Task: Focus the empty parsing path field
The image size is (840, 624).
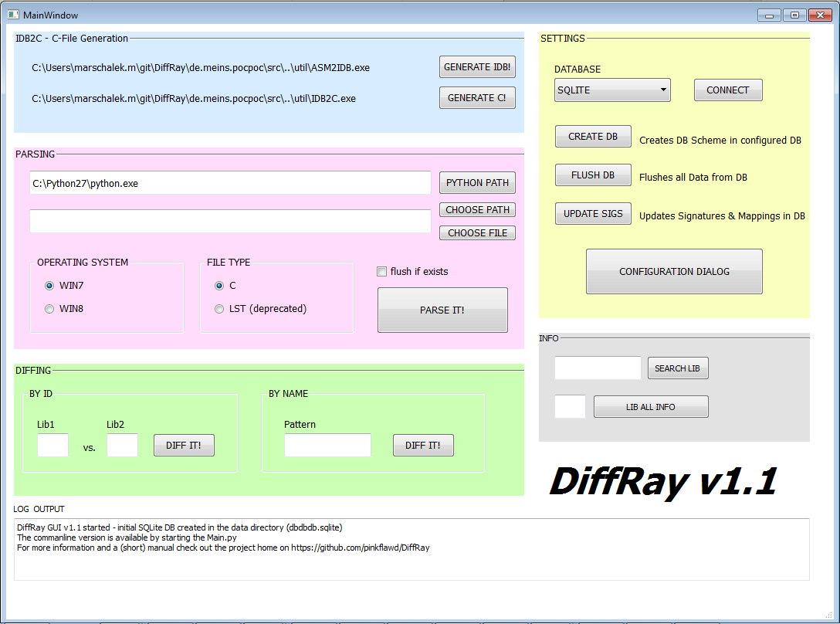Action: tap(230, 222)
